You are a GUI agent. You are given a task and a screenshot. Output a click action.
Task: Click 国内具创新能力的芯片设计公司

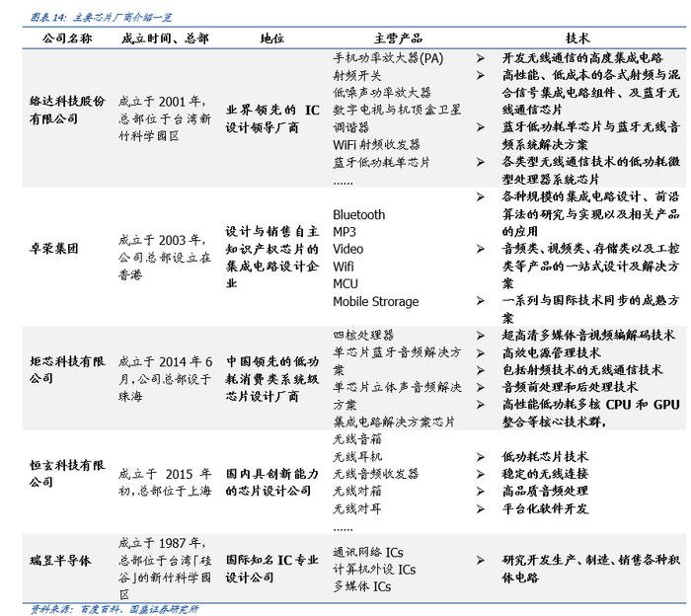tap(271, 482)
